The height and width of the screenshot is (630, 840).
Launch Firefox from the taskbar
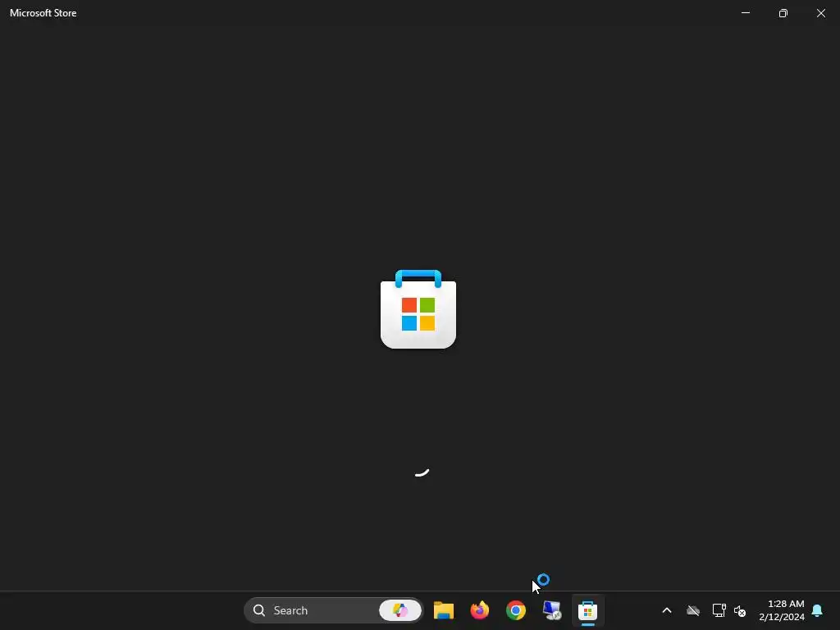coord(479,610)
